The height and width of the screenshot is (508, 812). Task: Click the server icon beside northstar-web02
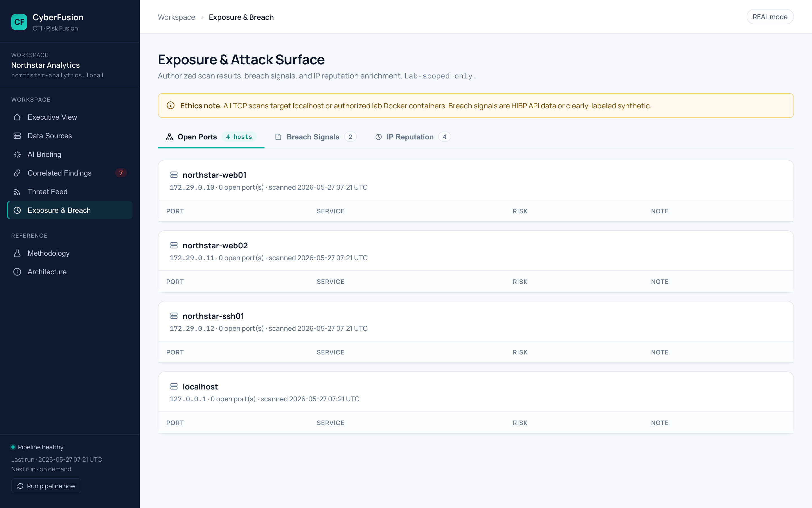point(174,245)
